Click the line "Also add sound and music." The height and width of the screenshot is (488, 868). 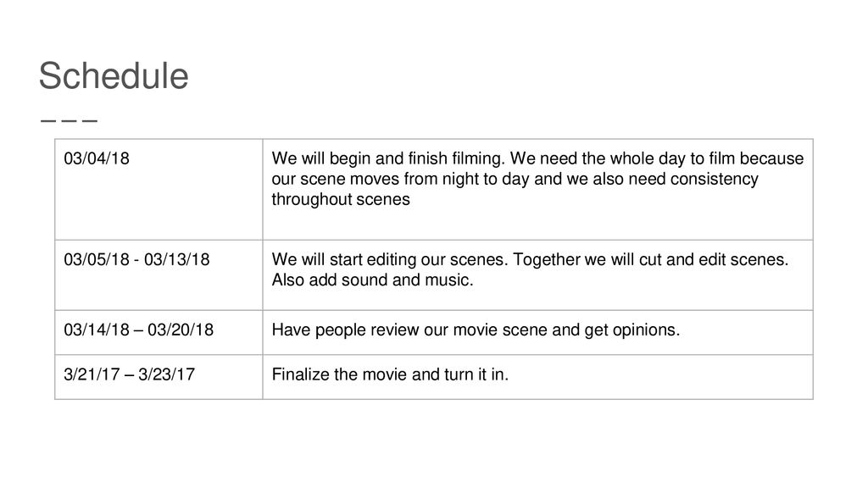click(373, 280)
